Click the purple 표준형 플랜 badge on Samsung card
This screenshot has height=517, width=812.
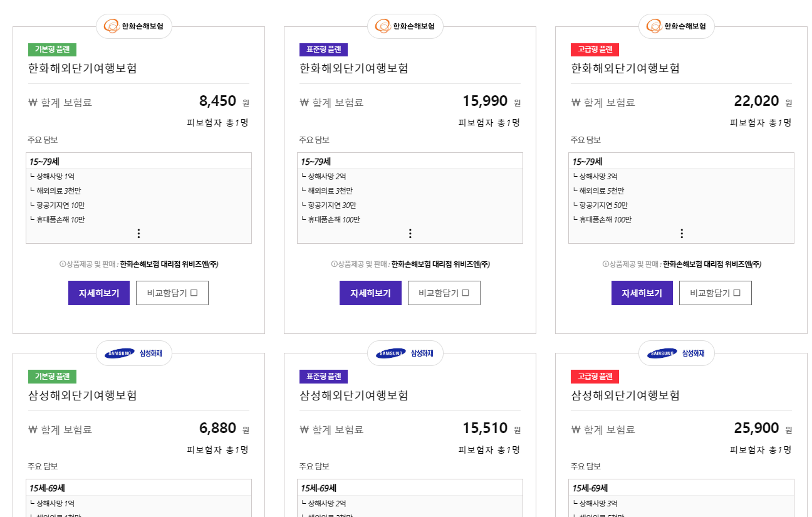pyautogui.click(x=323, y=377)
